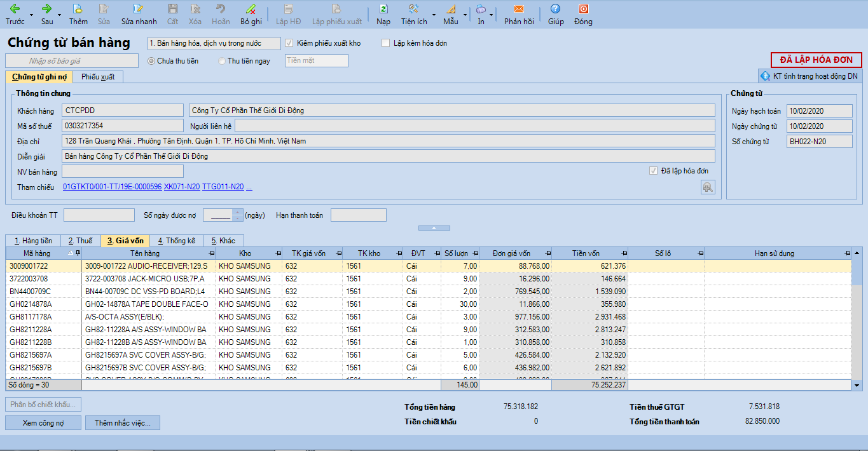This screenshot has width=868, height=451.
Task: Close the form with Đóng
Action: [x=583, y=15]
